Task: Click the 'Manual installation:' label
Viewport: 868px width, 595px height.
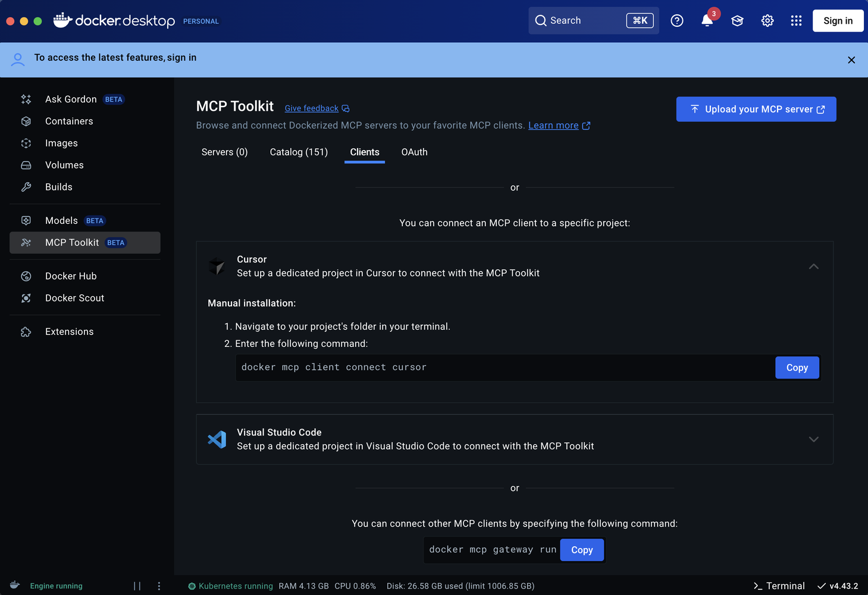Action: pos(252,303)
